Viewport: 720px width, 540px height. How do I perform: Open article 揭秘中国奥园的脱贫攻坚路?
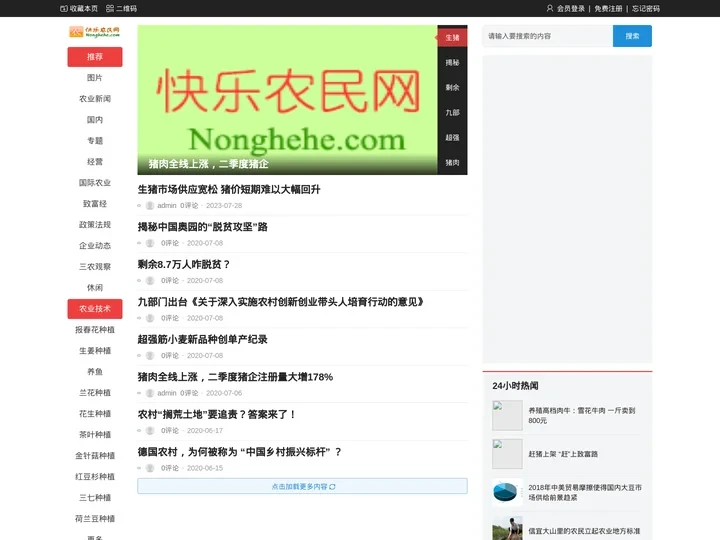coord(202,227)
